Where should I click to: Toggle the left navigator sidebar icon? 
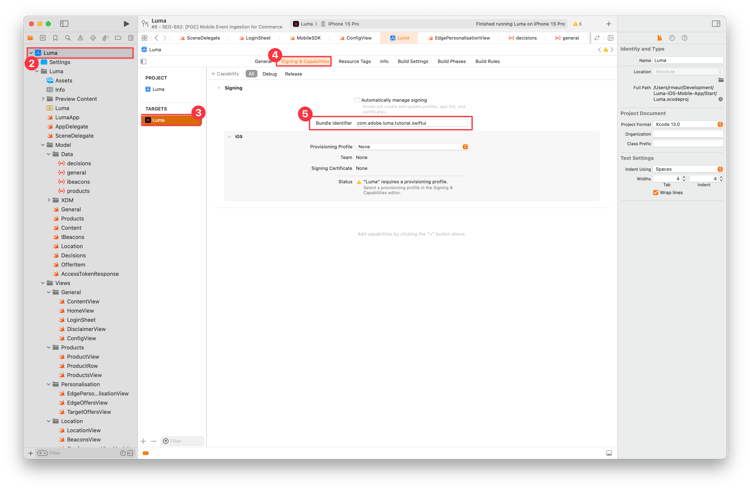coord(64,23)
